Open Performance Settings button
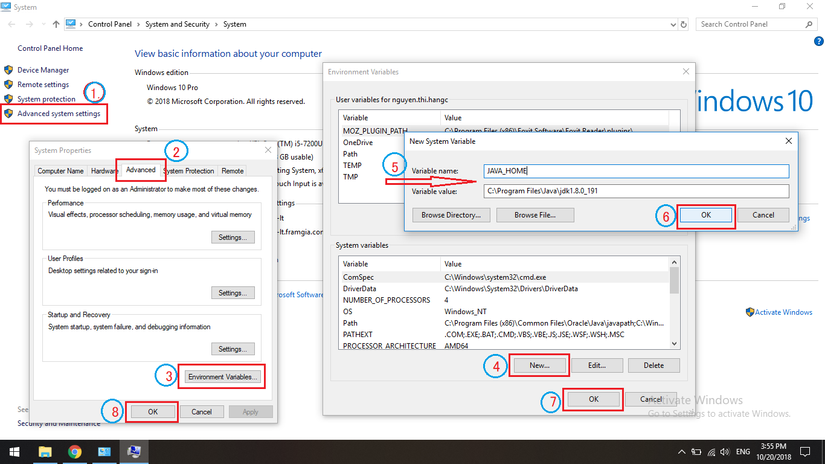This screenshot has height=464, width=825. (233, 237)
